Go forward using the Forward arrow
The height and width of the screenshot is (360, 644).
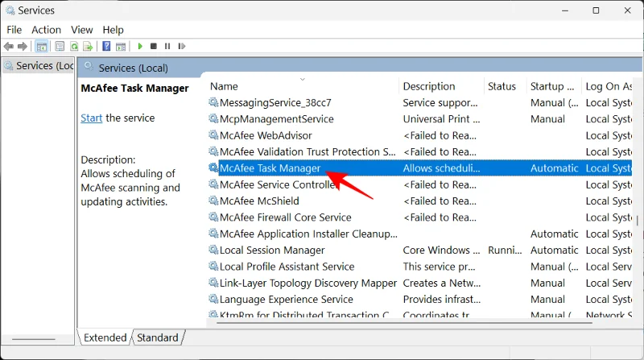[23, 47]
